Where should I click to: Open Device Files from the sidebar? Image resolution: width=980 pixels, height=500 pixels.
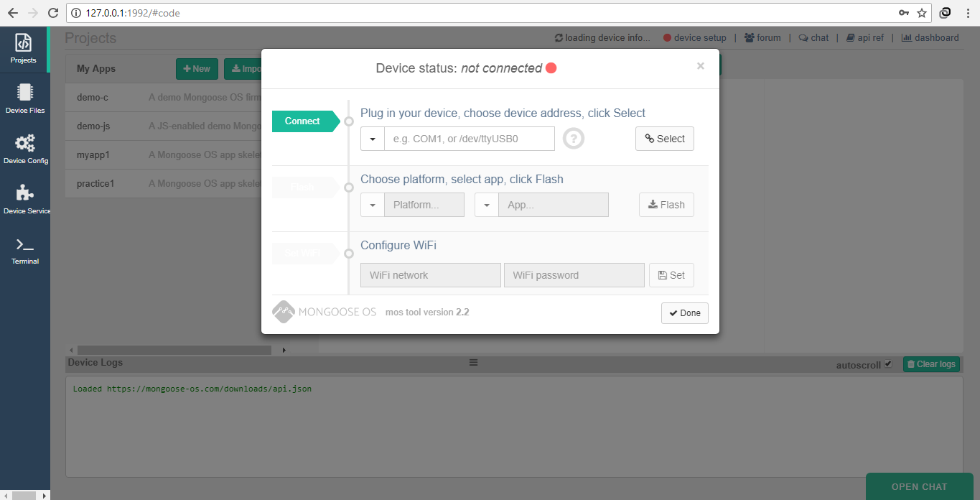pyautogui.click(x=24, y=97)
